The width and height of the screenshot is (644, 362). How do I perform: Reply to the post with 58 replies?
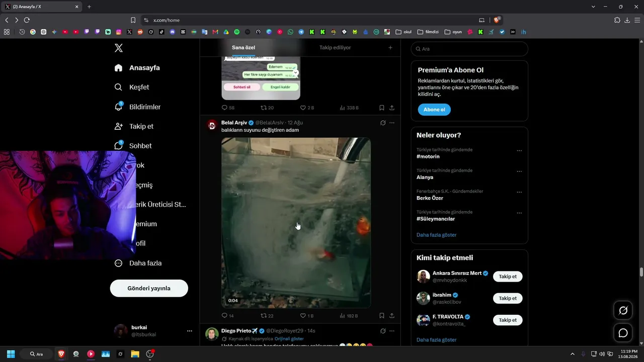(x=228, y=108)
